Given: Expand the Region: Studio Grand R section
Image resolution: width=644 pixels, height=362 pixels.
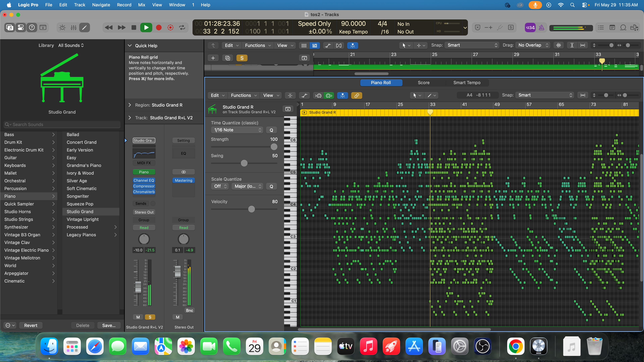Looking at the screenshot, I should (x=130, y=105).
